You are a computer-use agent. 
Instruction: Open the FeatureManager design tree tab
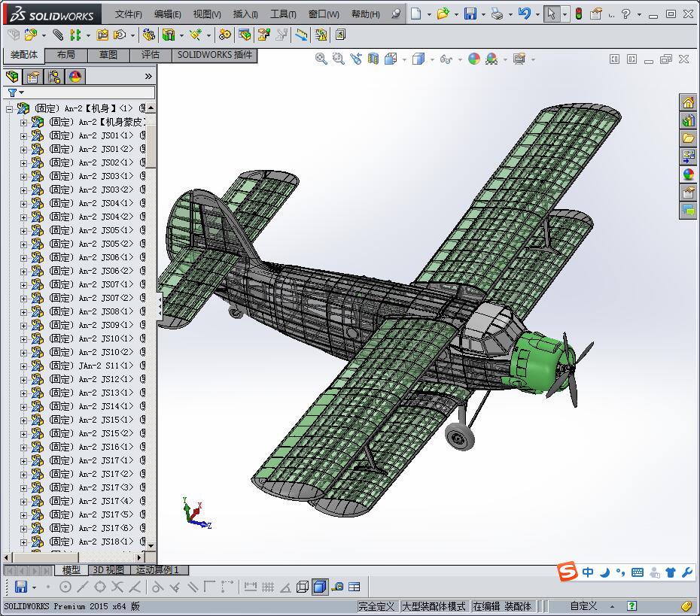point(12,76)
